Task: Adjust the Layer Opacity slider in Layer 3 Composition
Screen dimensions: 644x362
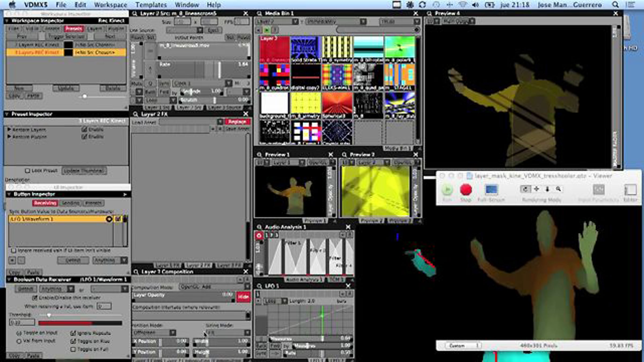Action: click(184, 297)
